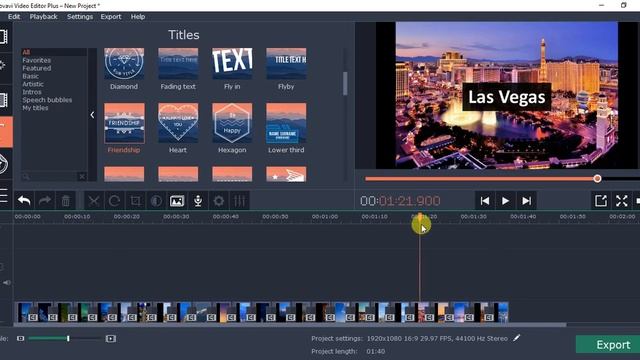Click the trash Delete icon

click(66, 200)
